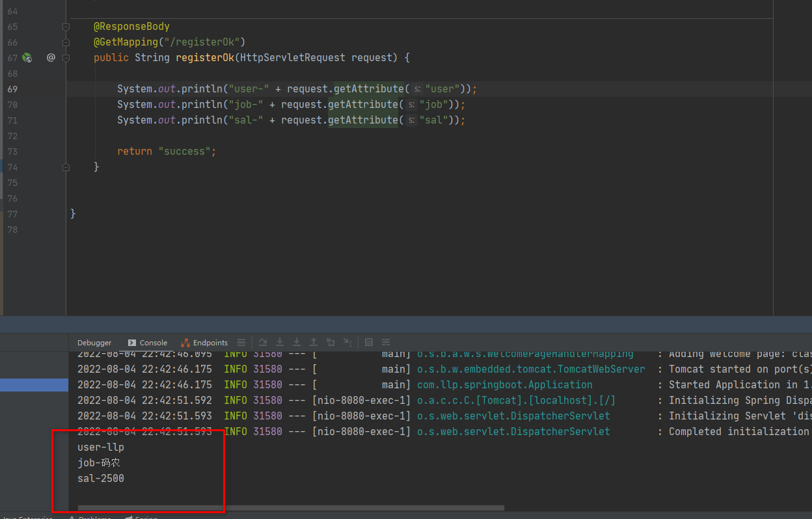Click the "success" return string
The image size is (812, 519).
click(x=184, y=152)
